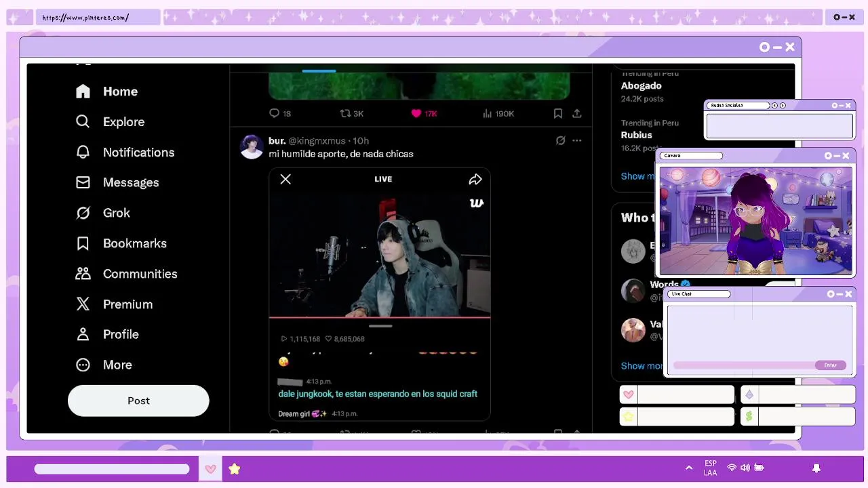Click the taskbar search bar
The image size is (868, 488).
click(112, 469)
